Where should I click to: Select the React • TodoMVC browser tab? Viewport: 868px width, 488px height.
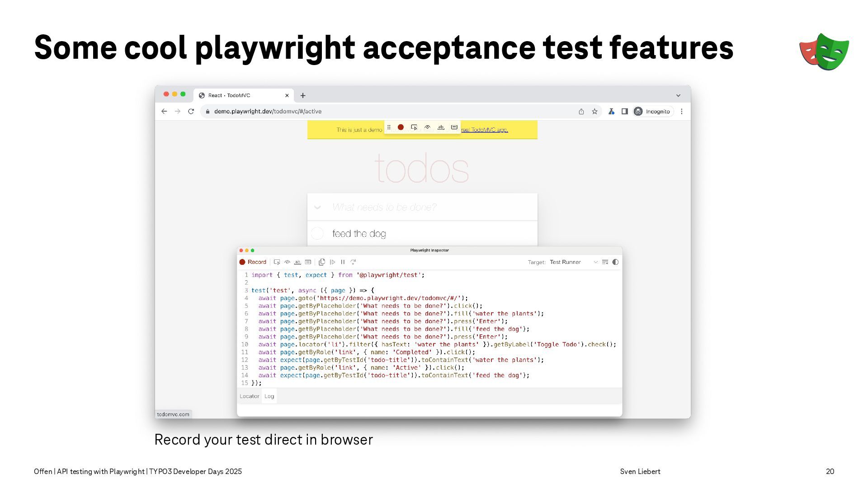243,95
